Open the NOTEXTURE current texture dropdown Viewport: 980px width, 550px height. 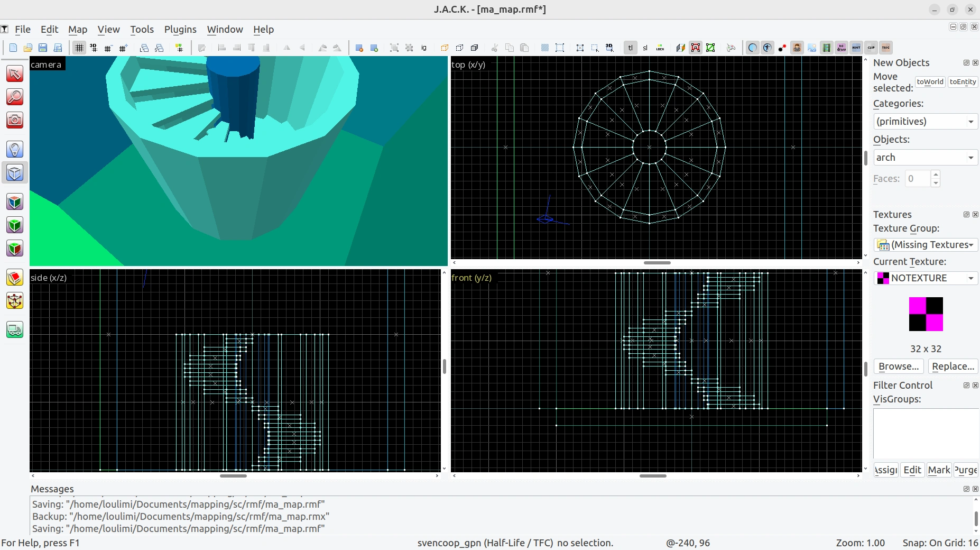(x=925, y=278)
